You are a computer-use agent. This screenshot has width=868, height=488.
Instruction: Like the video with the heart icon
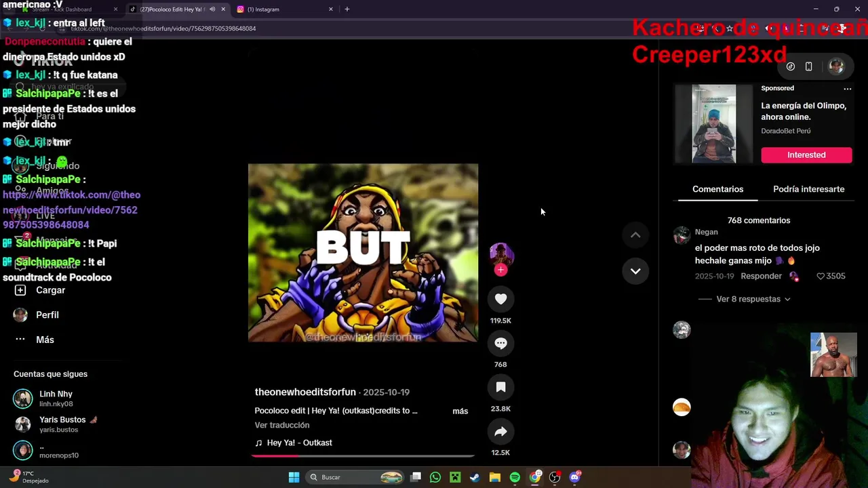(x=500, y=299)
